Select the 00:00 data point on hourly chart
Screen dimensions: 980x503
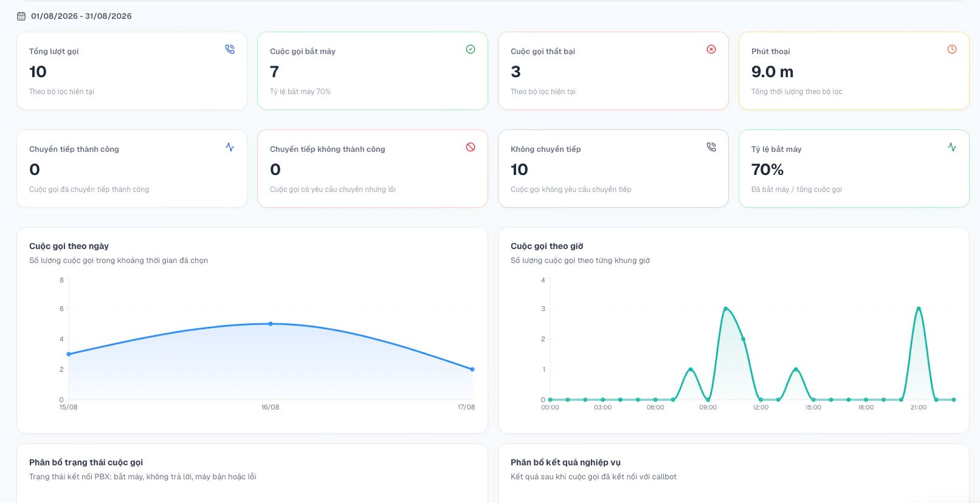(x=550, y=400)
